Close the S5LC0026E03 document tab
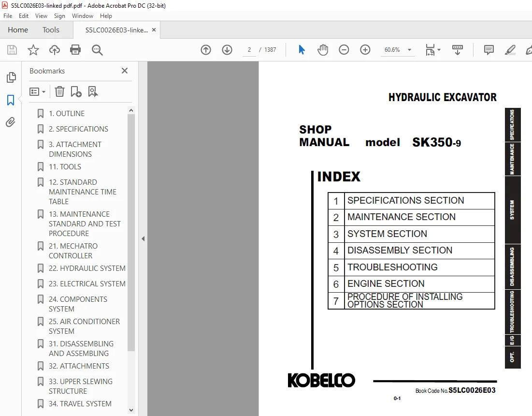This screenshot has height=416, width=532. tap(154, 30)
